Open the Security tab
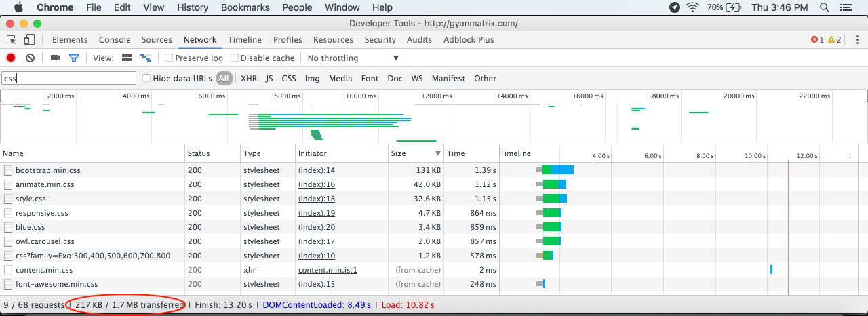Screen dimensions: 868x316 pos(380,40)
